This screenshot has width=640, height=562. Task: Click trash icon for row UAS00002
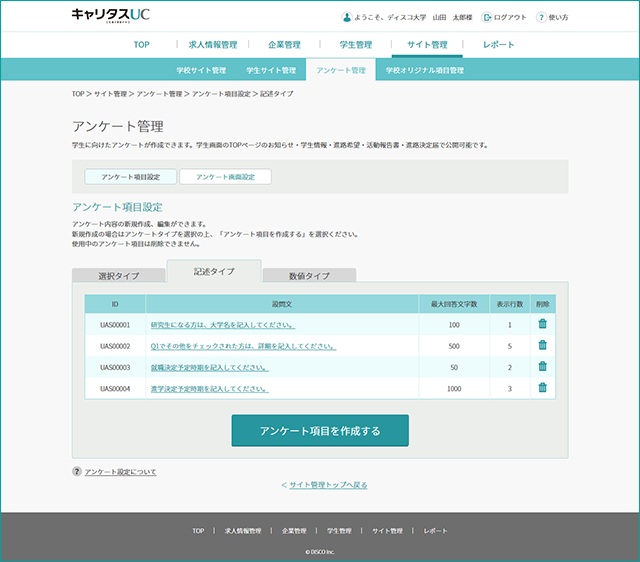click(542, 345)
